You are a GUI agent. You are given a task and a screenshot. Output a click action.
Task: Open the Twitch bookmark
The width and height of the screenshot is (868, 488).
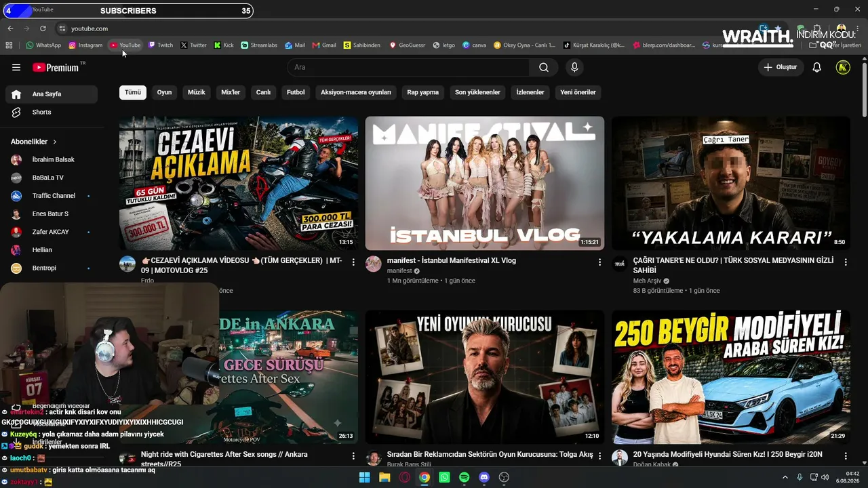pyautogui.click(x=161, y=45)
